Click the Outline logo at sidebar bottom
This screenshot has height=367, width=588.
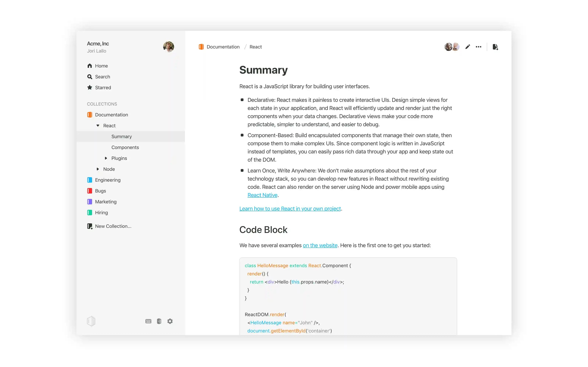pos(91,321)
